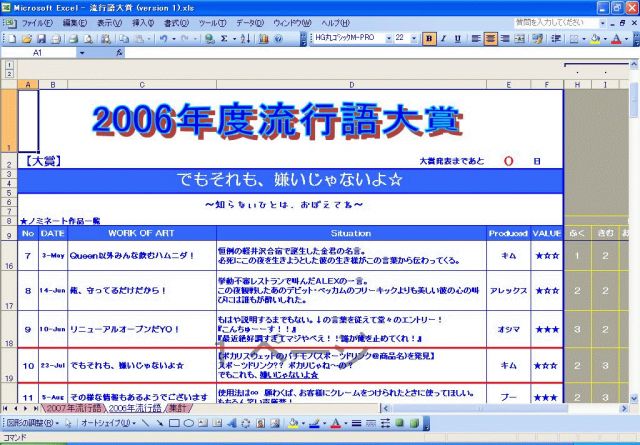Toggle Bold formatting button
This screenshot has width=640, height=445.
tap(430, 38)
